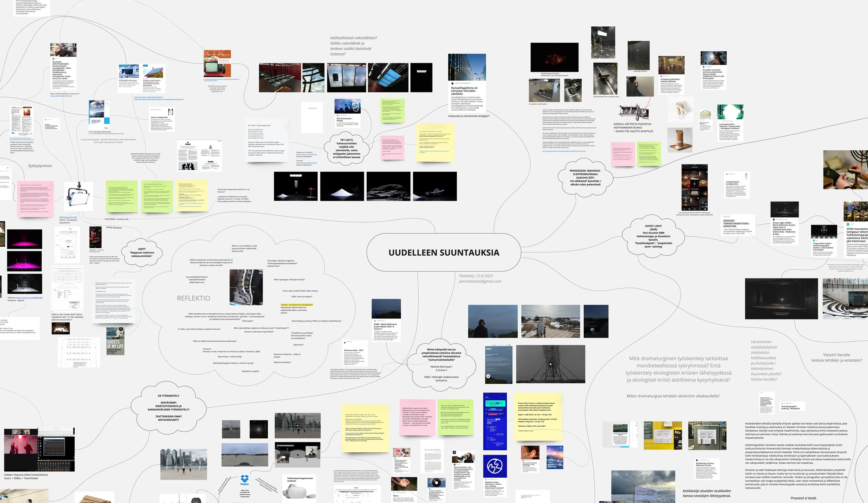Click the yellow sticky note about A Scene II emissions
This screenshot has height=503, width=868.
(x=537, y=416)
